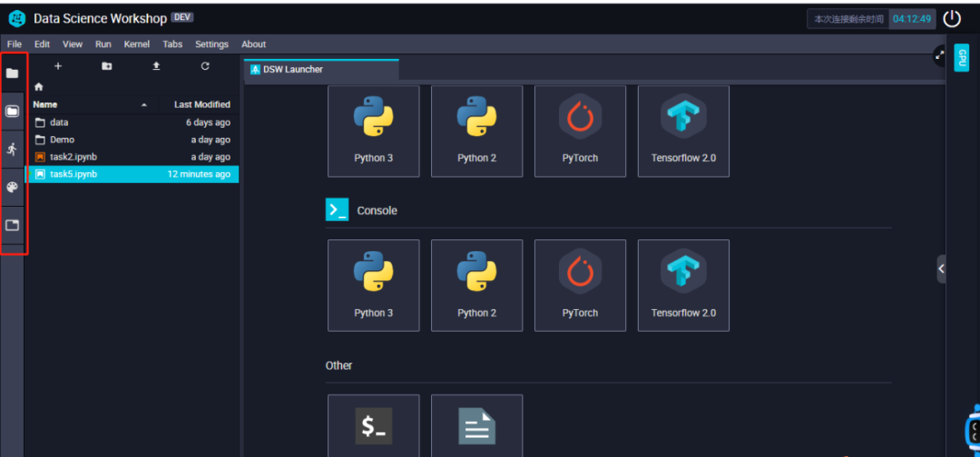The width and height of the screenshot is (980, 457).
Task: Launch PyTorch console
Action: pos(580,286)
